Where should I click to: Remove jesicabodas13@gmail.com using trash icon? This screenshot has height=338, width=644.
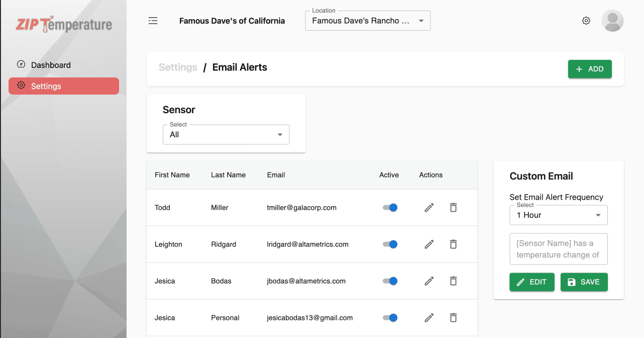coord(453,318)
